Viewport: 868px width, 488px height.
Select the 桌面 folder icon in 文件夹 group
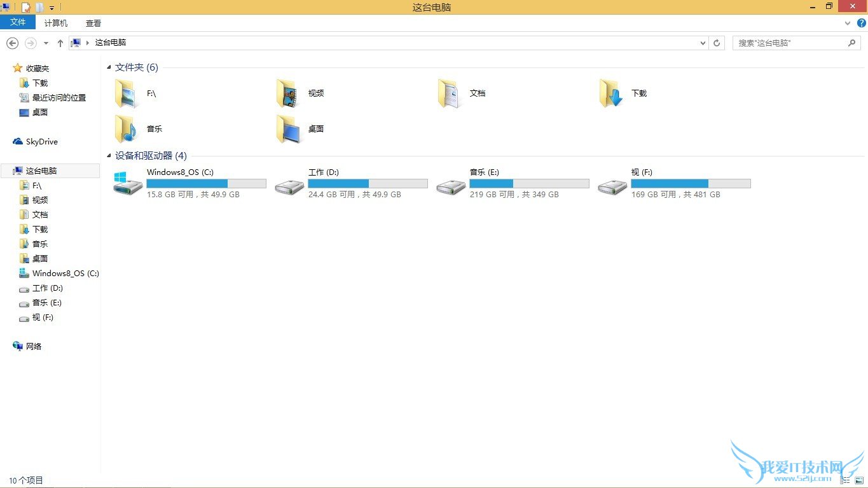tap(288, 129)
